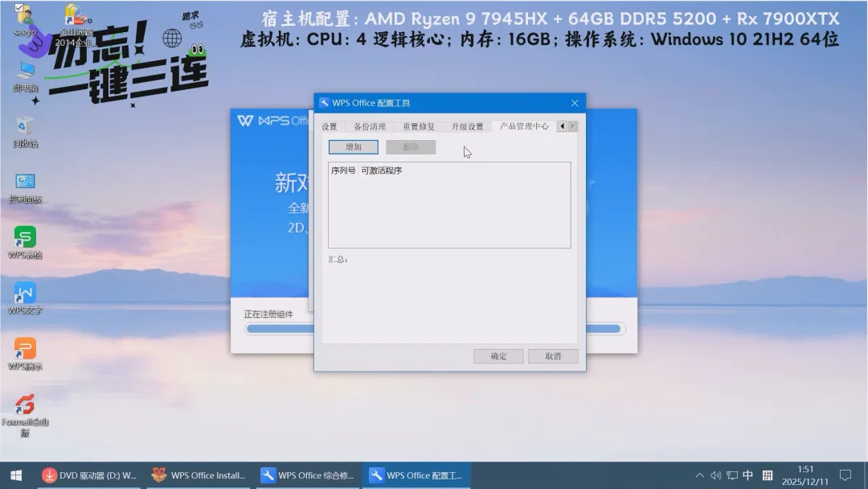Click the 正在注册组件 status text
868x489 pixels.
click(x=268, y=314)
